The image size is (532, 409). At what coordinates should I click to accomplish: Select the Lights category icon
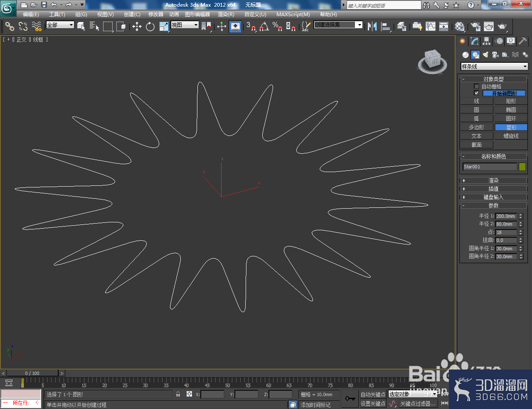point(485,54)
